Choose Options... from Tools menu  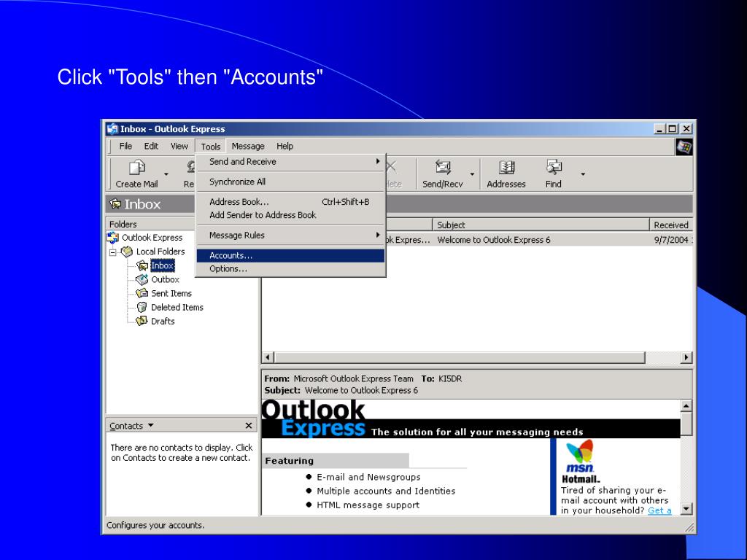point(290,268)
